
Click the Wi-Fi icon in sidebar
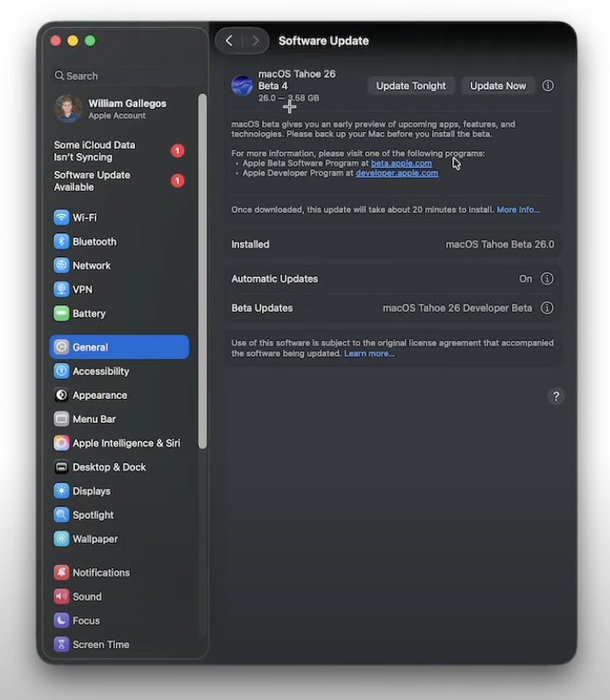coord(62,217)
